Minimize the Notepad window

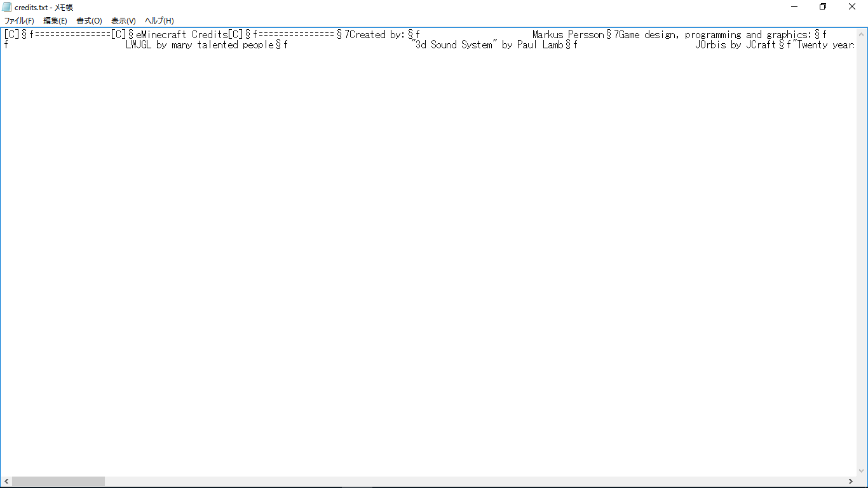(x=794, y=7)
